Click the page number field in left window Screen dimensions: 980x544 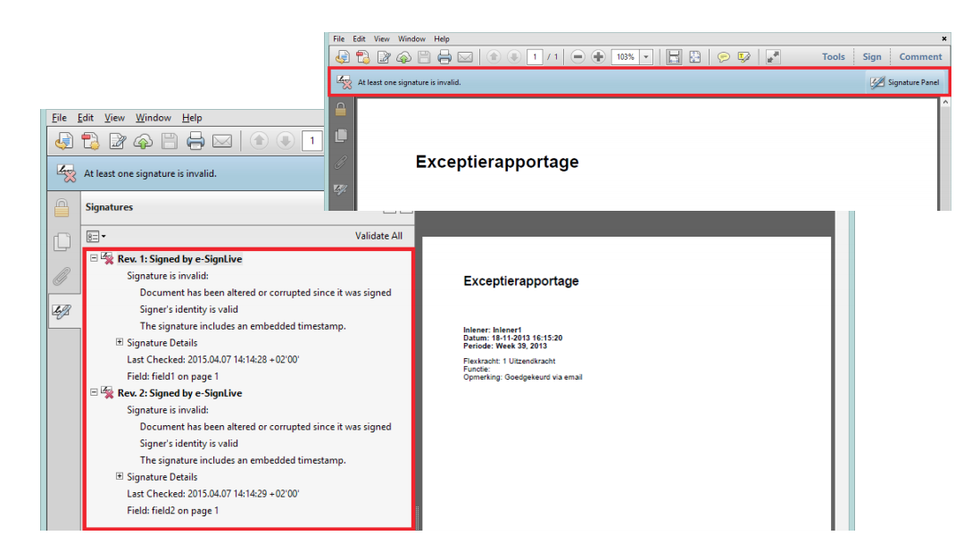[x=311, y=141]
